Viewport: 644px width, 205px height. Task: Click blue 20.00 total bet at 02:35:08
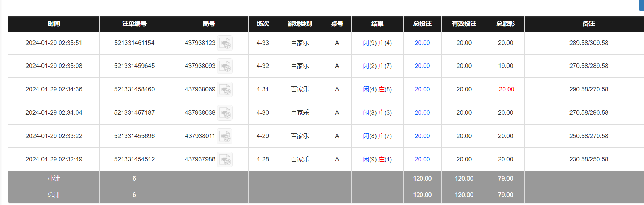(x=422, y=66)
